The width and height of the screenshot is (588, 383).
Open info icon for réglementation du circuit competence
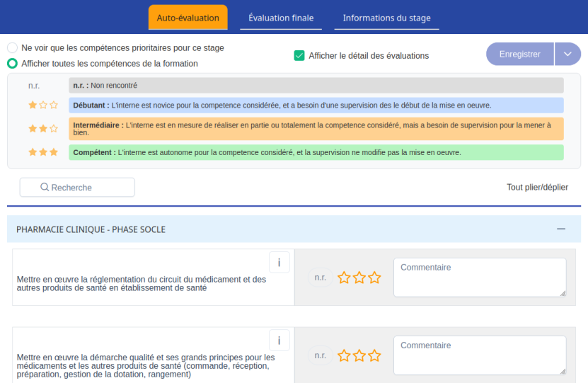[x=279, y=263]
